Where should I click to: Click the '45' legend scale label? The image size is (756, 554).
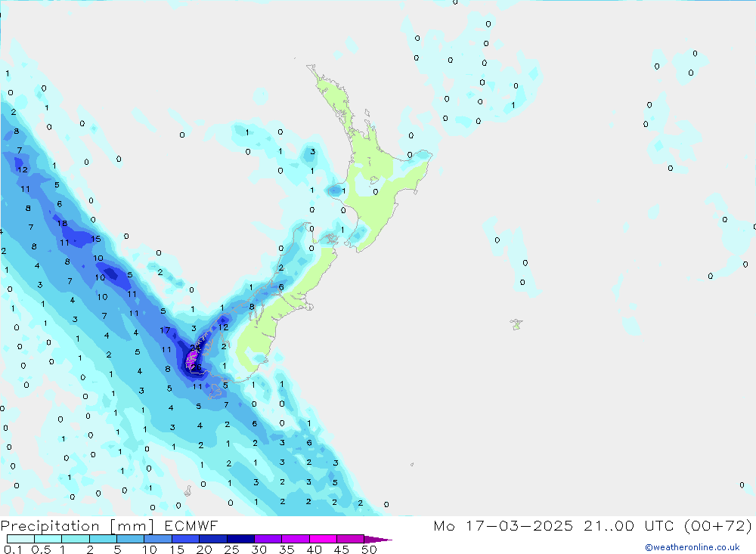[x=342, y=549]
